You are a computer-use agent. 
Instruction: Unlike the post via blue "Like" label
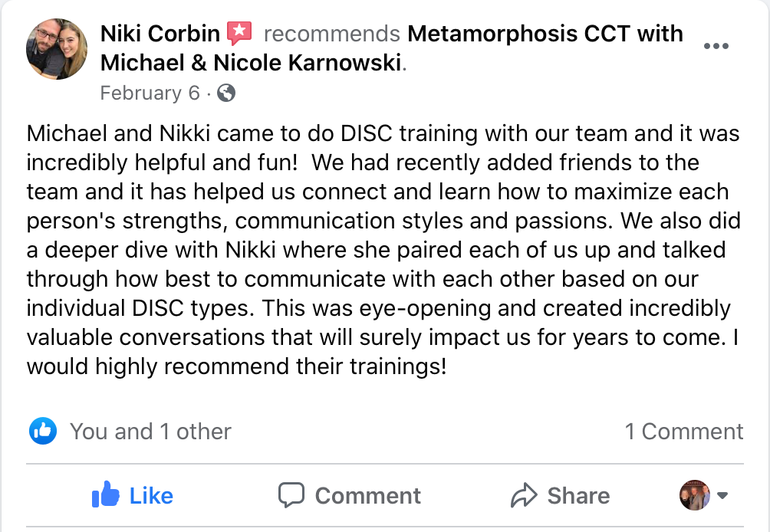(151, 496)
